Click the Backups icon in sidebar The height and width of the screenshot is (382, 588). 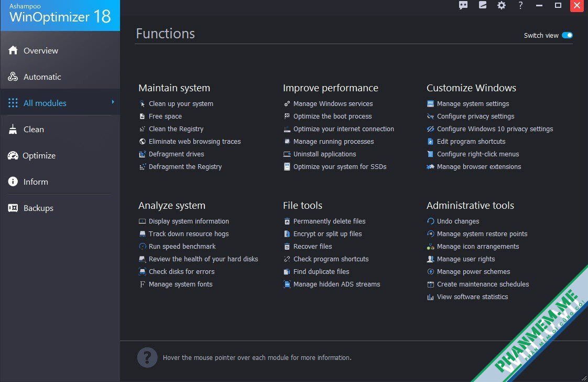[13, 208]
